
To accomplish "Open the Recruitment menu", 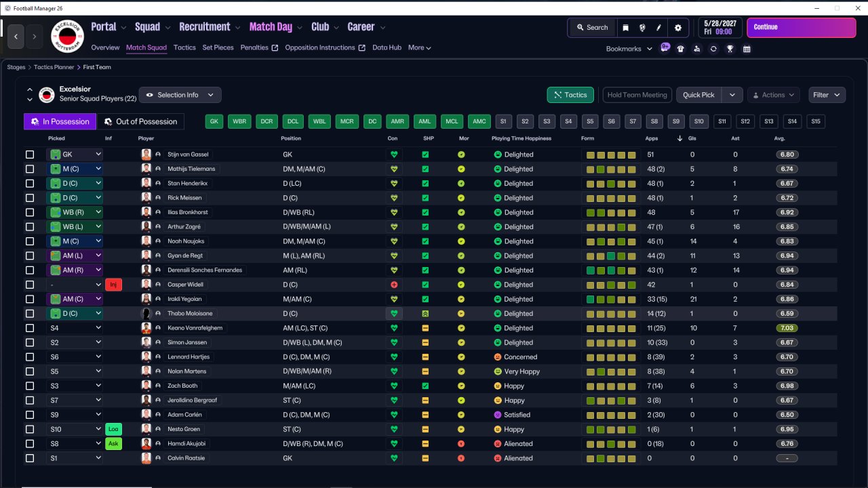I will [210, 27].
